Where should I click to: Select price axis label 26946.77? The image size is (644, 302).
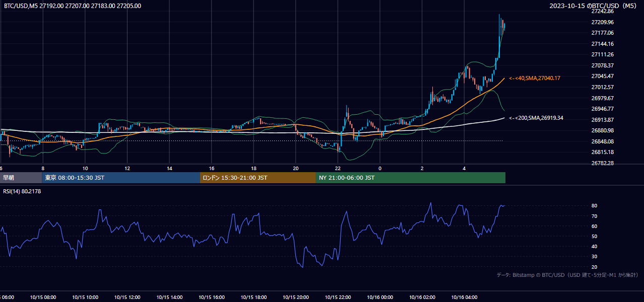click(x=603, y=109)
